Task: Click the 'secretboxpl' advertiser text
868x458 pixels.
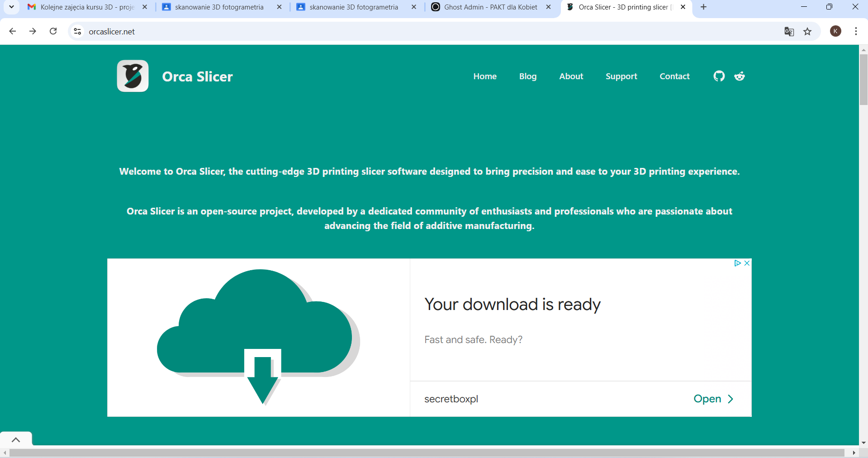Action: pyautogui.click(x=451, y=399)
